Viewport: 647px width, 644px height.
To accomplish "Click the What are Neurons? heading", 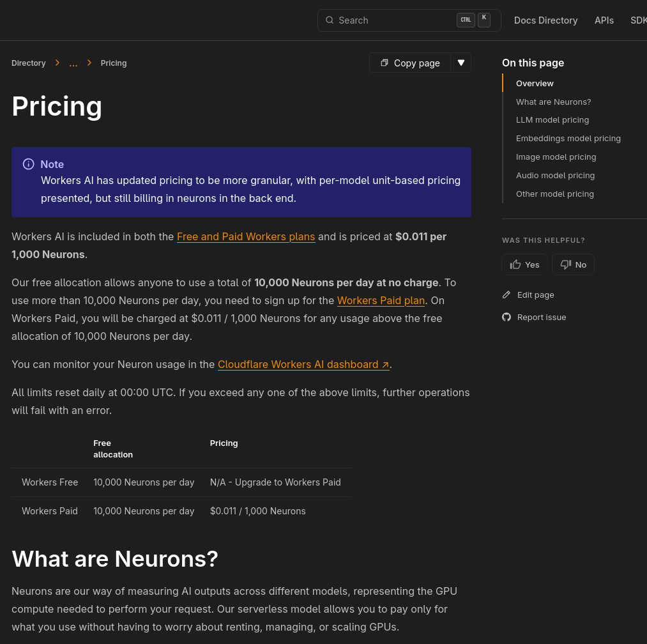I will [x=115, y=559].
